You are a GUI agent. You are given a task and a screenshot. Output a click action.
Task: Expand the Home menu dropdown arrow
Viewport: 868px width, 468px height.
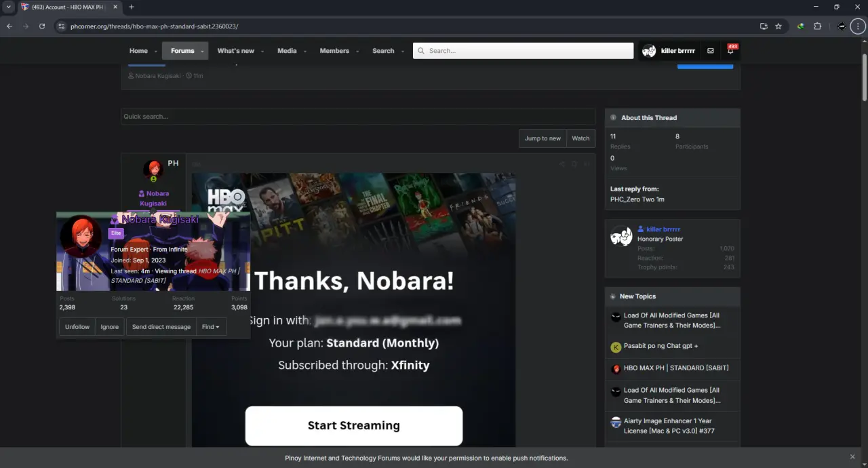tap(155, 52)
